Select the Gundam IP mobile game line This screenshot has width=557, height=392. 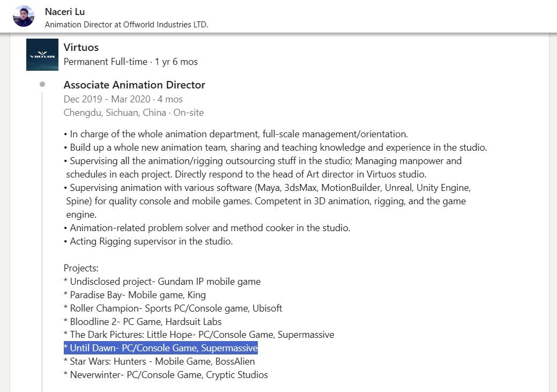[x=162, y=282]
